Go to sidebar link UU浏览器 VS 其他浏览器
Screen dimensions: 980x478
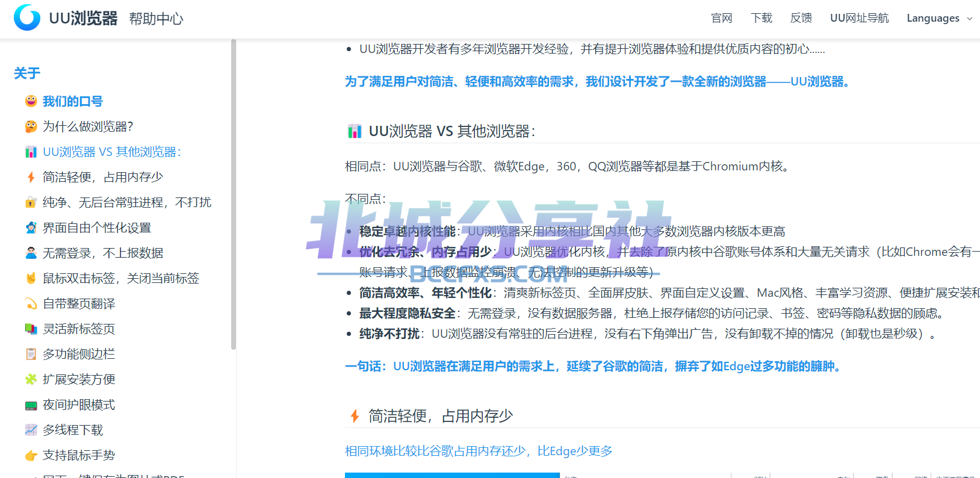click(x=112, y=152)
